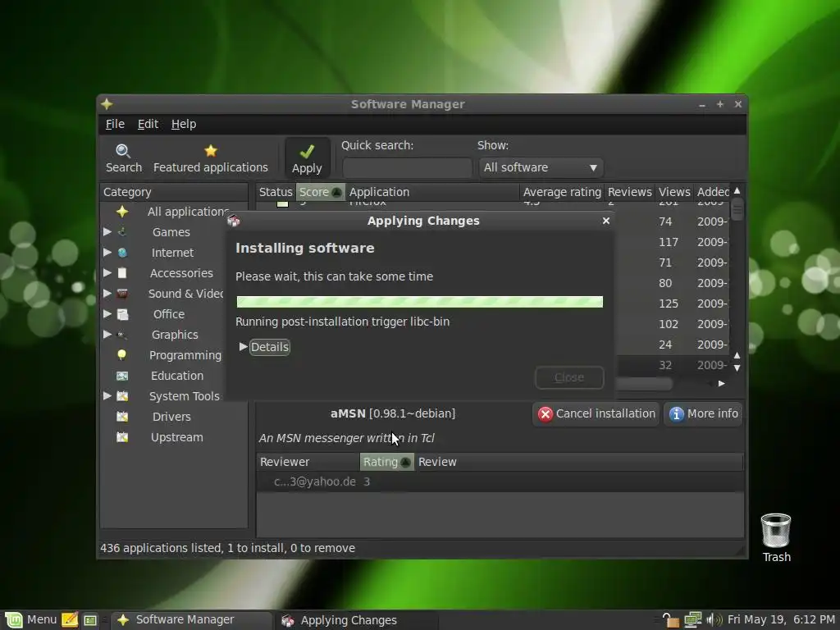Click the list scrollbar up arrow
The image size is (840, 630).
coord(737,190)
